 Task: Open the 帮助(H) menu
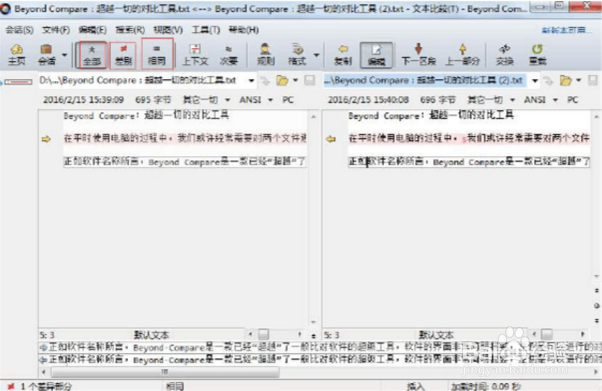[244, 30]
